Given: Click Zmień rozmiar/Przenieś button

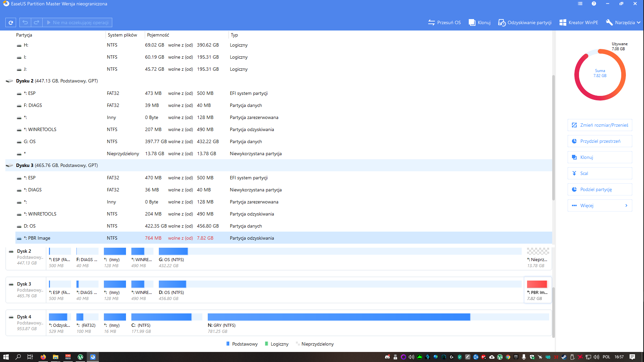Looking at the screenshot, I should click(600, 125).
